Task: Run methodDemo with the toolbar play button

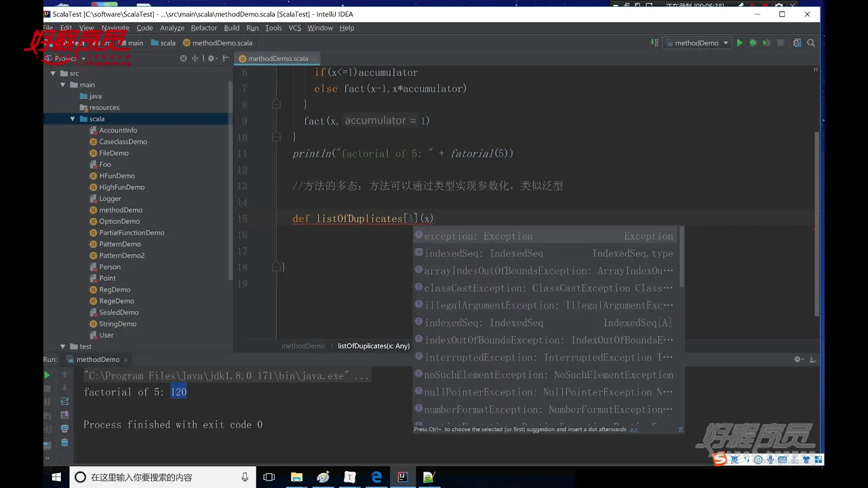Action: click(x=740, y=43)
